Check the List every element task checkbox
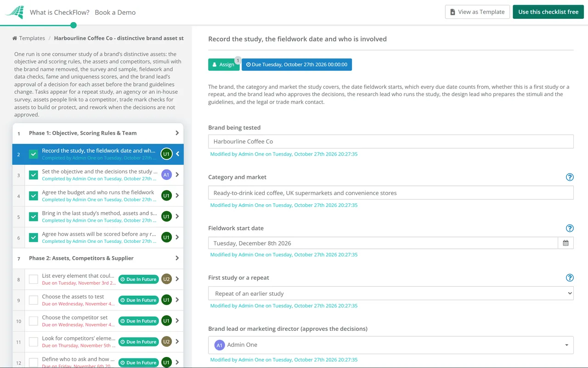This screenshot has height=368, width=588. pos(34,279)
